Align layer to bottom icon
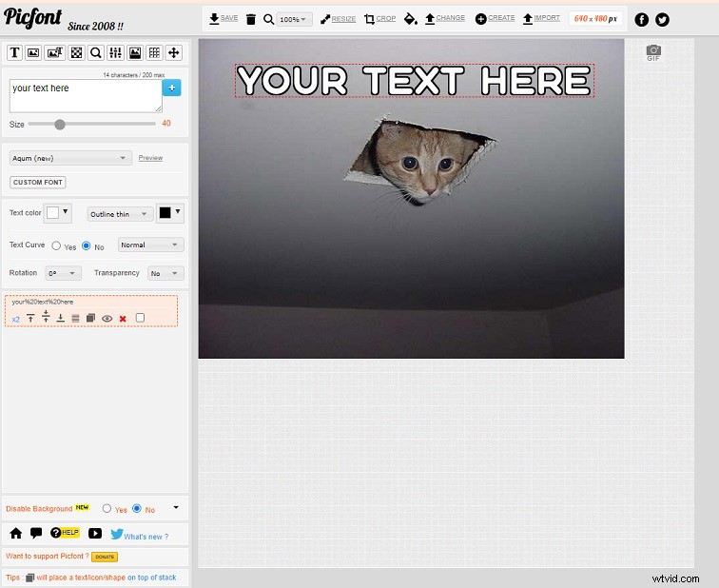719x588 pixels. pos(61,318)
